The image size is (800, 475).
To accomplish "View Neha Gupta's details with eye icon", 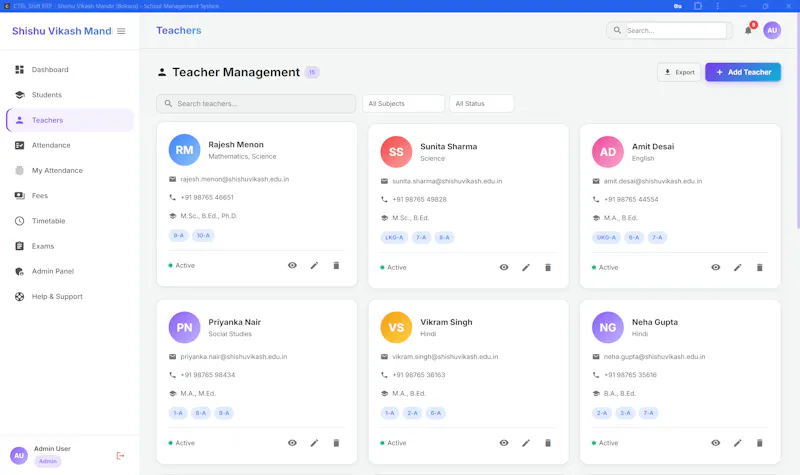I will click(716, 443).
